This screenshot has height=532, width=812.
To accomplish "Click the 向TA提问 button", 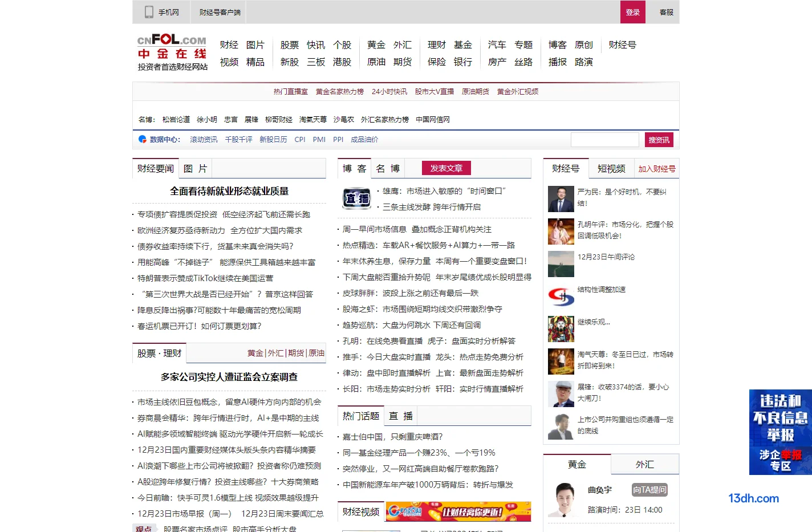I will coord(649,490).
